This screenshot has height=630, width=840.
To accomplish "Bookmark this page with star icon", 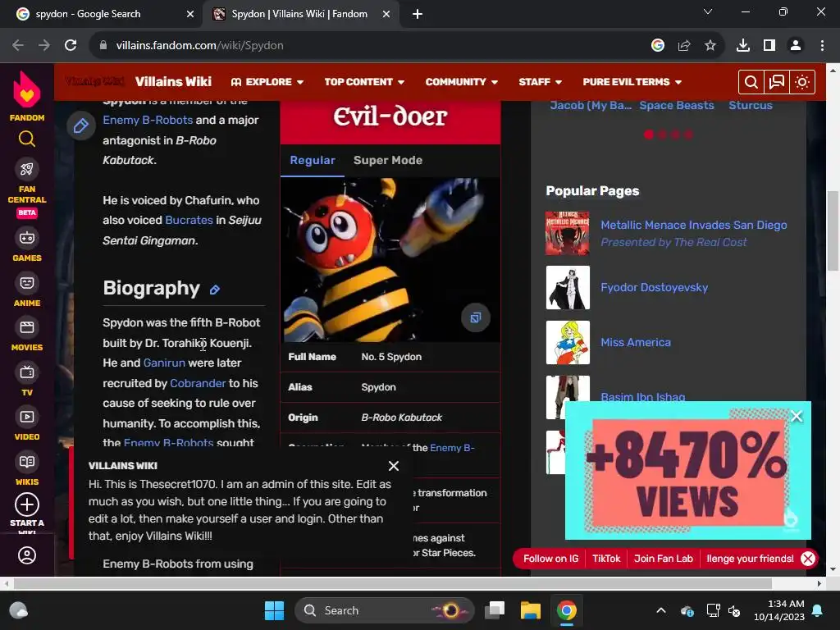I will tap(710, 46).
